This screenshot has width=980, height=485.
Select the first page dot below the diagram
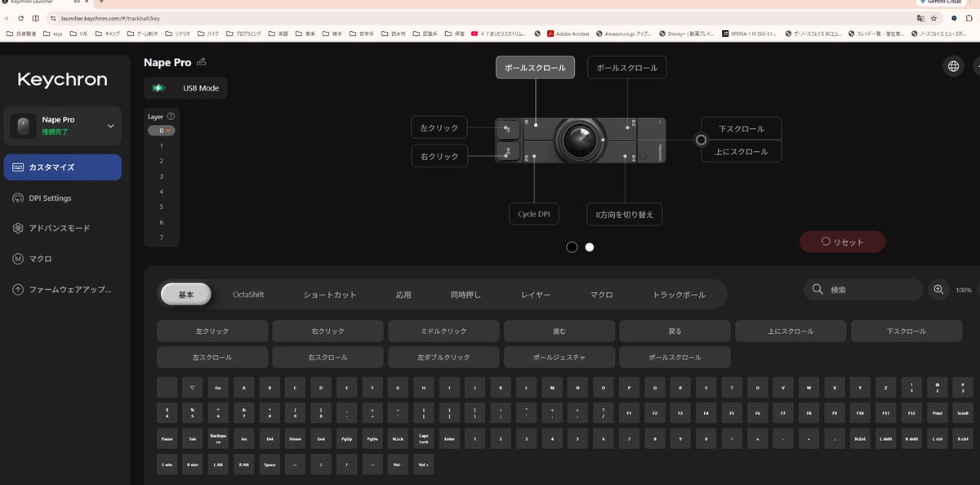pos(572,247)
